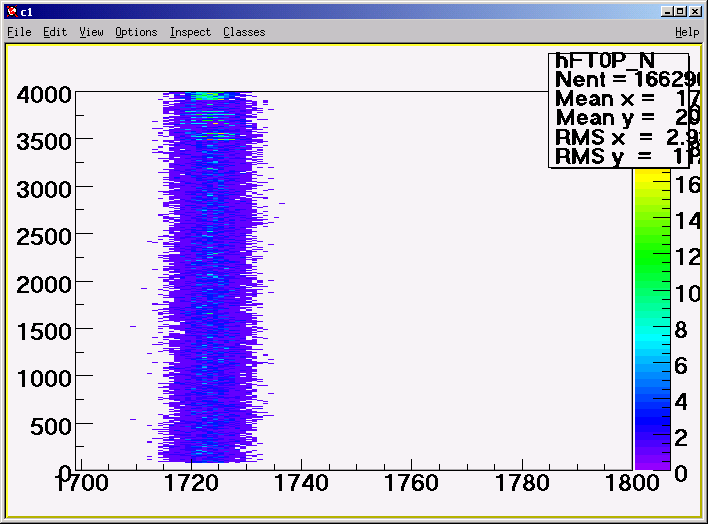
Task: Click the palette axis label 16
Action: pyautogui.click(x=688, y=185)
